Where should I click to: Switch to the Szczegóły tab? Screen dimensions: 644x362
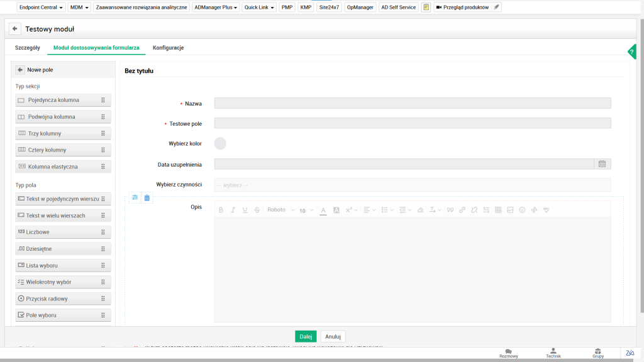coord(28,48)
